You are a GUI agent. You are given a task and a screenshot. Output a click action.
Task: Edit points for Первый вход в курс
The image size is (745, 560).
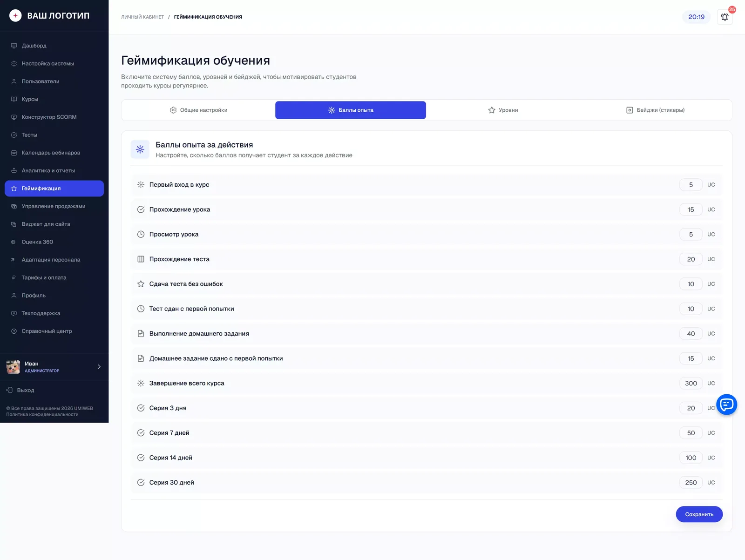(691, 185)
